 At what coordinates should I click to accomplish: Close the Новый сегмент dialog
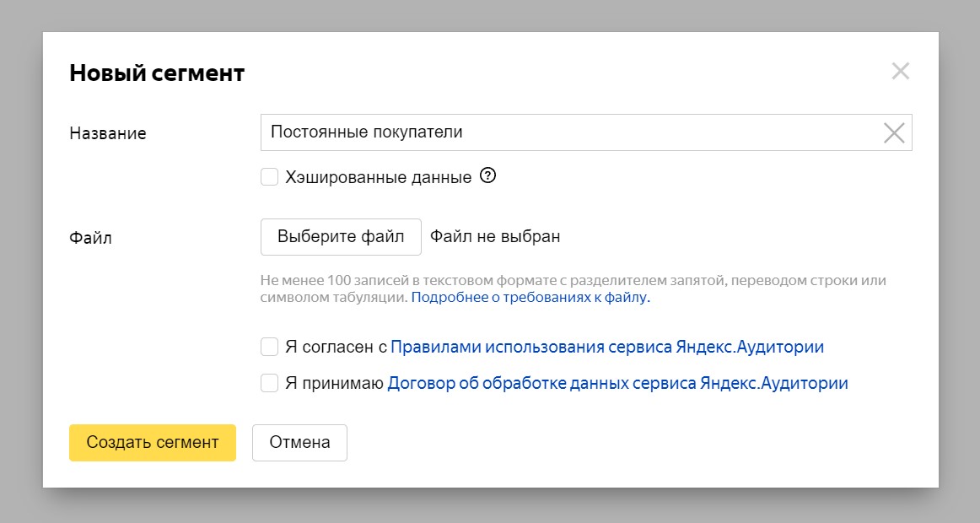pyautogui.click(x=901, y=72)
